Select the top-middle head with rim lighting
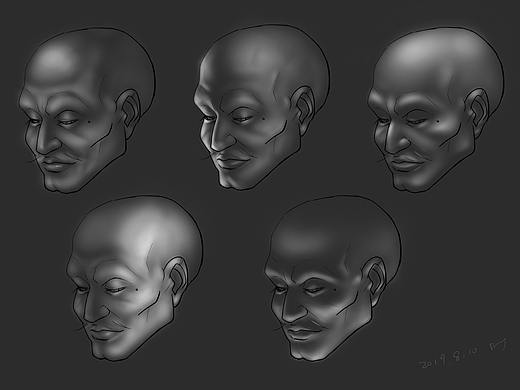 262,107
